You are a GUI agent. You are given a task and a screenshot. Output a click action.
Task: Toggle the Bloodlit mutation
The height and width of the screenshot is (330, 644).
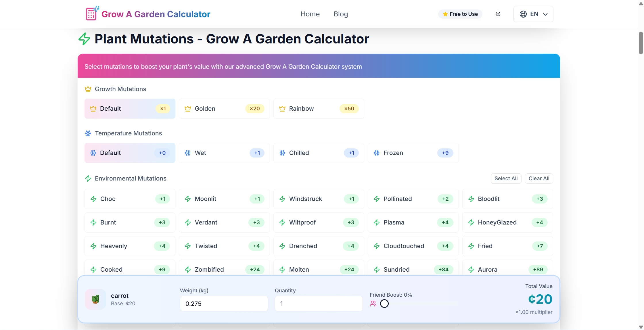[x=508, y=199]
